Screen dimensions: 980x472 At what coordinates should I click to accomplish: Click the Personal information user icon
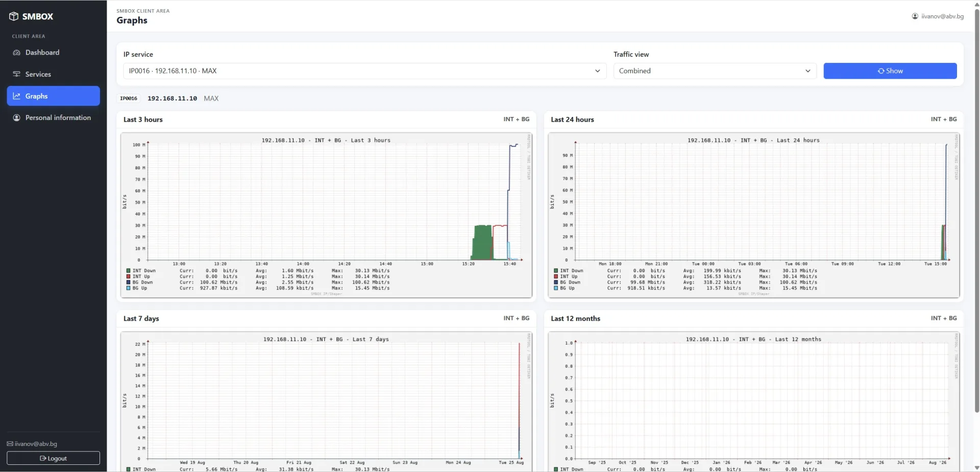tap(16, 117)
